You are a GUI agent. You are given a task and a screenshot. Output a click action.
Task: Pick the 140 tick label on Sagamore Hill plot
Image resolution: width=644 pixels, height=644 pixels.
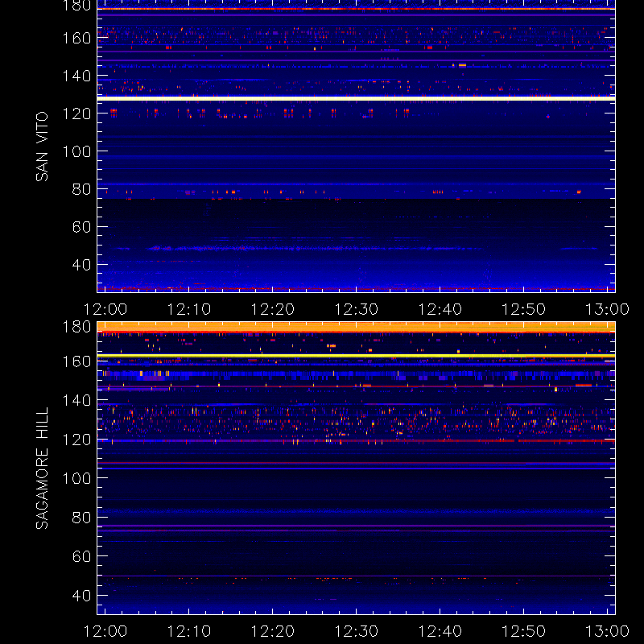(76, 400)
